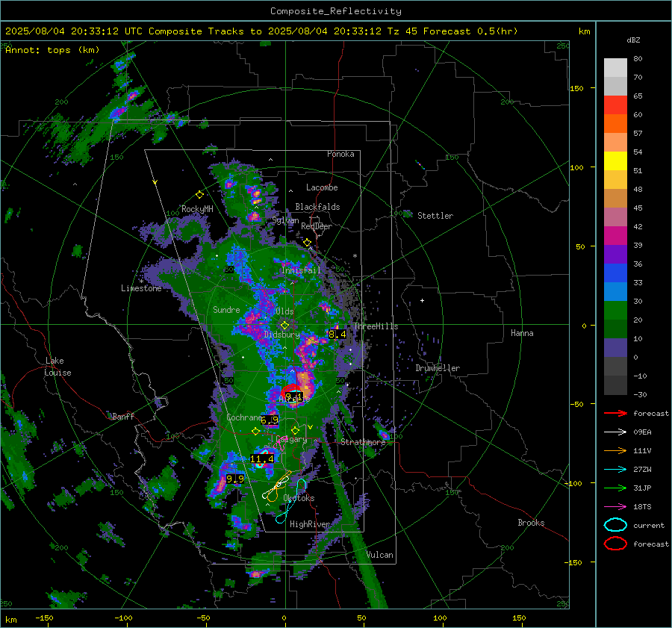
Task: Click the 11.4 storm top label
Action: click(262, 459)
